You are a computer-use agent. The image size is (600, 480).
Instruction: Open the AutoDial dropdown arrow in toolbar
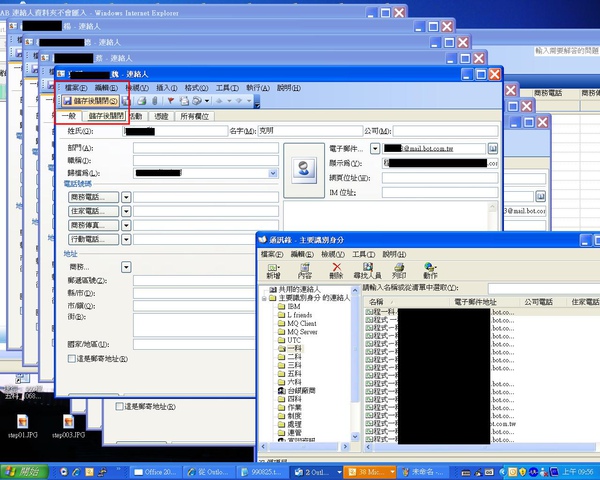(x=207, y=101)
